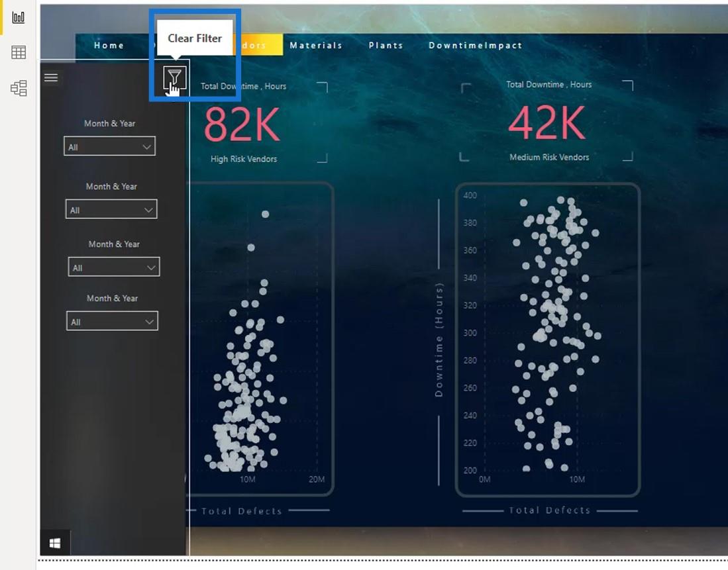
Task: Open the Windows Start button
Action: pos(55,543)
